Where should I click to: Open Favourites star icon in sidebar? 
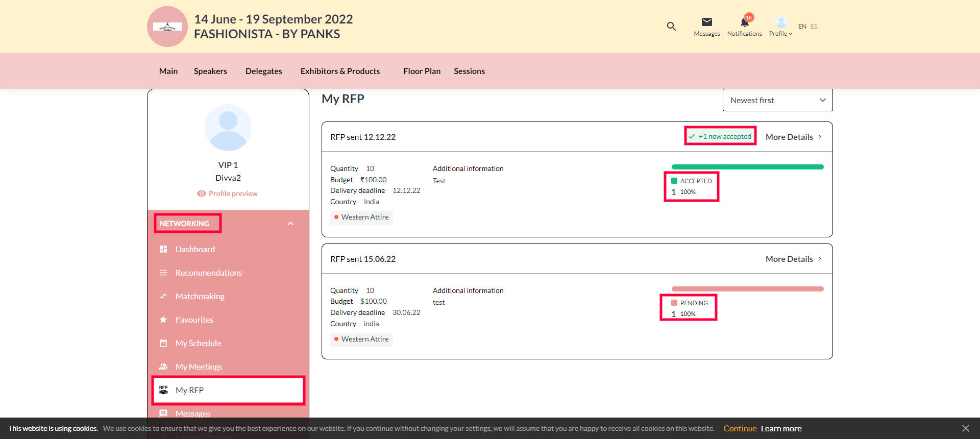click(163, 320)
